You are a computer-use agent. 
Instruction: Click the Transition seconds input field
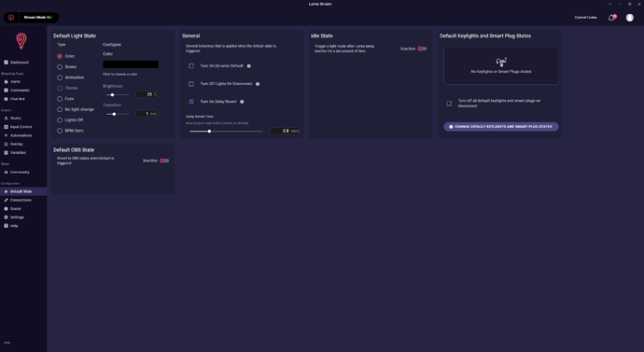(x=147, y=114)
